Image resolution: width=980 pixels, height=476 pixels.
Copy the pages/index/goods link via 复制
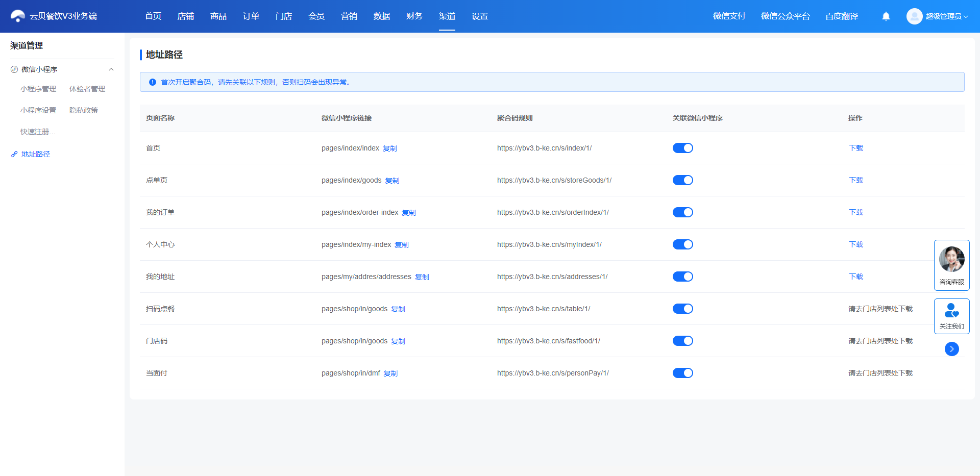(x=392, y=181)
